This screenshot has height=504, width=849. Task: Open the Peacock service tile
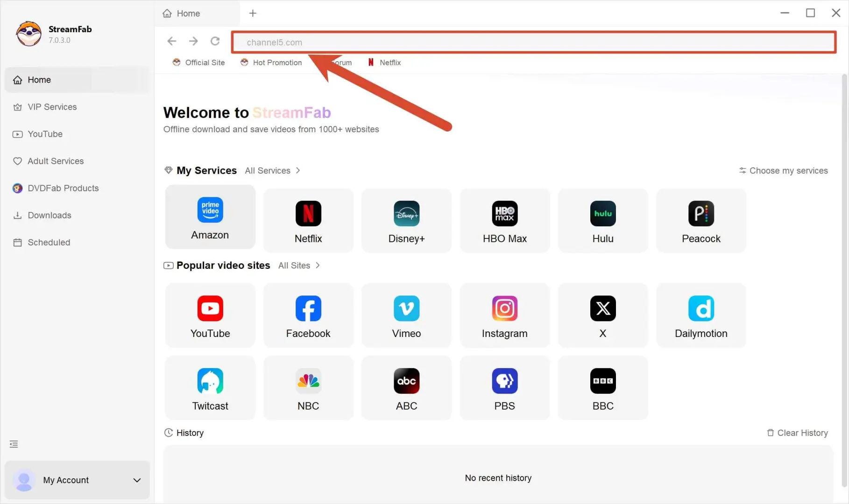[x=701, y=221]
